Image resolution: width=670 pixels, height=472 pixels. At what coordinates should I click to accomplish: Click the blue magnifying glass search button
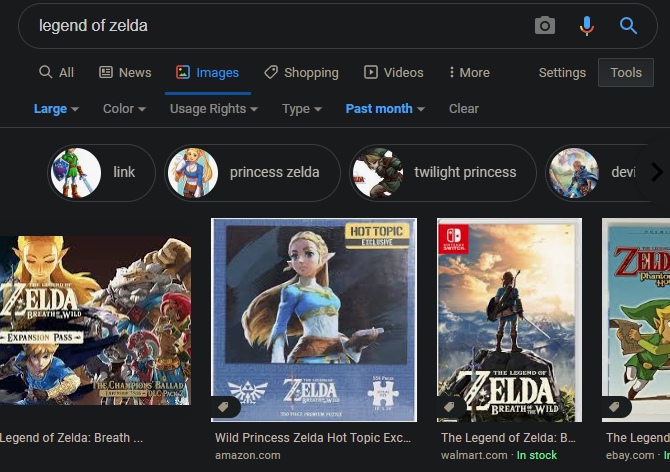point(628,26)
